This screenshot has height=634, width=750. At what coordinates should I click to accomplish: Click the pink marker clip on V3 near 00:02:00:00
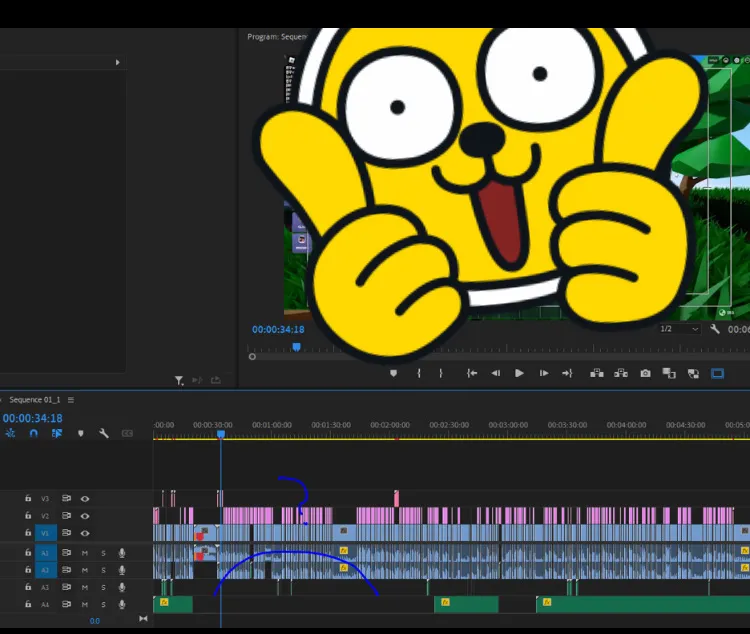pyautogui.click(x=397, y=499)
